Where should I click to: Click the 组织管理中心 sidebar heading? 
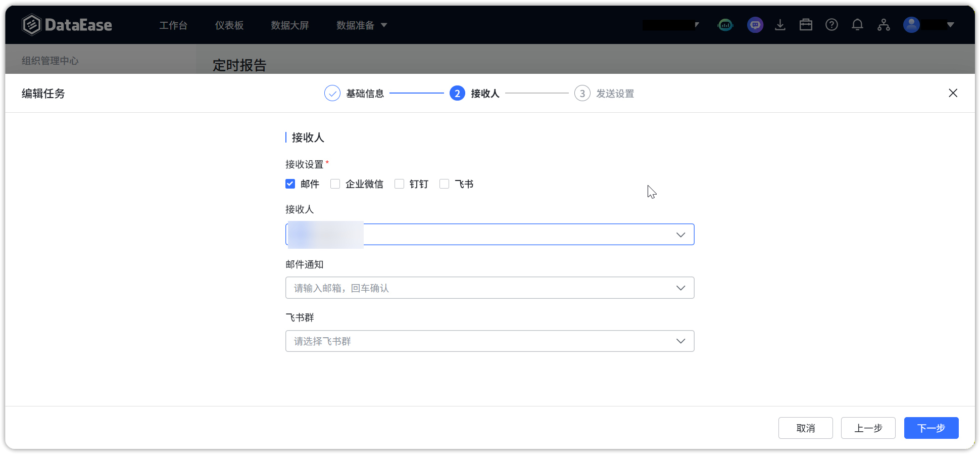pyautogui.click(x=50, y=61)
